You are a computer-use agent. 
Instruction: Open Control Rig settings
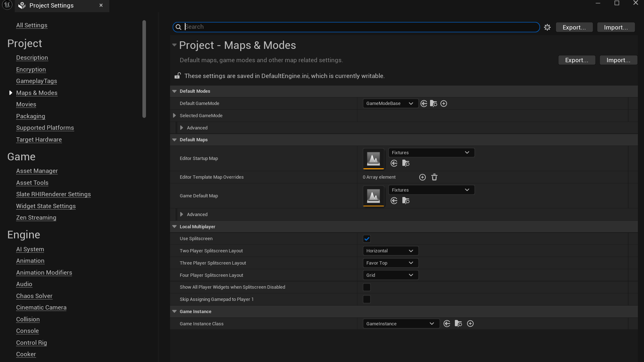click(x=32, y=343)
